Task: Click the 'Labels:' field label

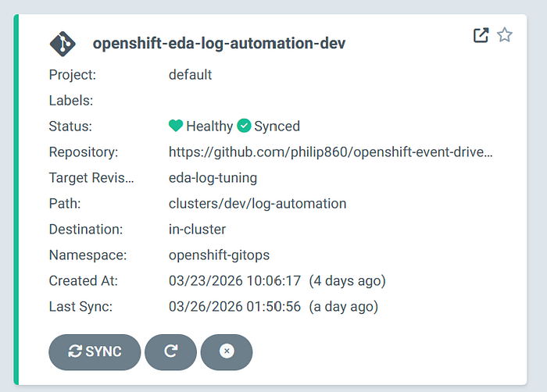Action: (71, 101)
